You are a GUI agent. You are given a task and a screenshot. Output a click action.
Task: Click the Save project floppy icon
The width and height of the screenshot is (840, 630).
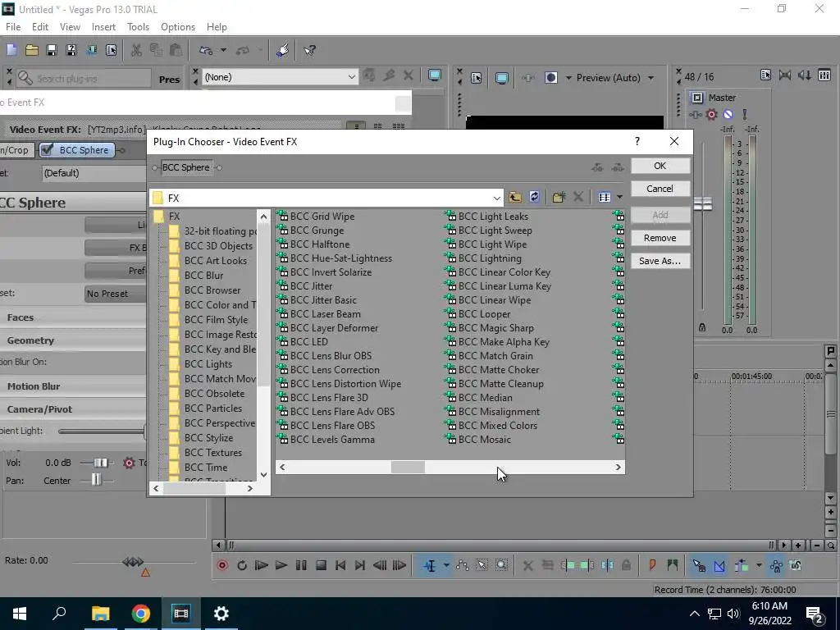click(52, 50)
